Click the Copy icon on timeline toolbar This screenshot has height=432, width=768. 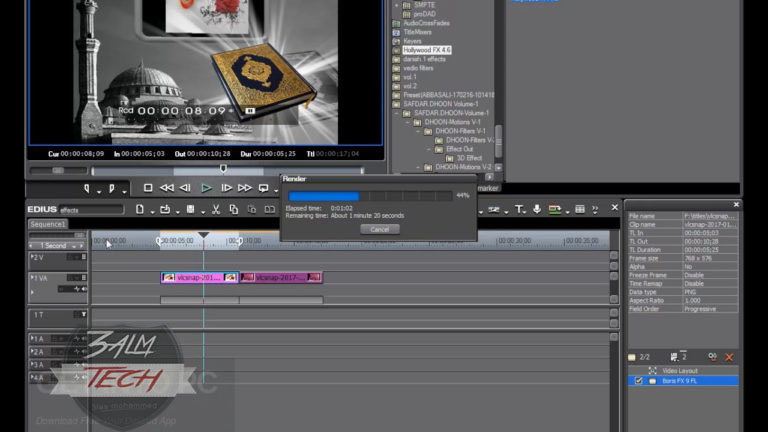click(234, 209)
